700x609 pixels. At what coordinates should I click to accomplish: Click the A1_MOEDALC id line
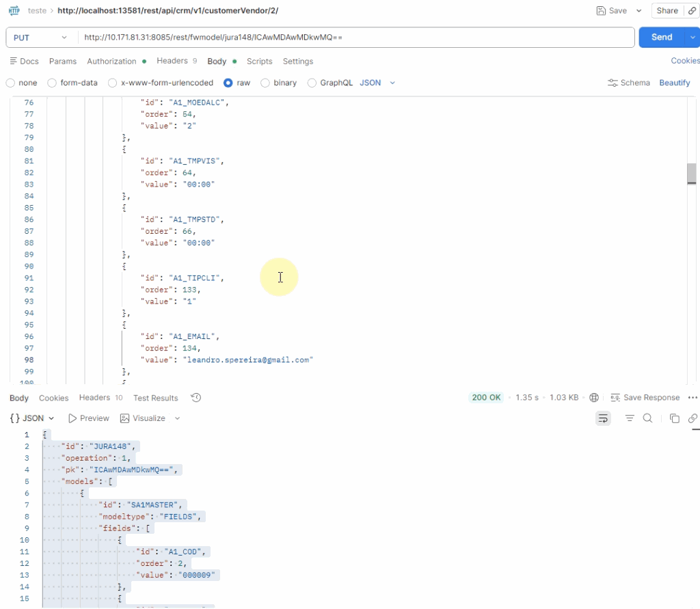click(185, 103)
